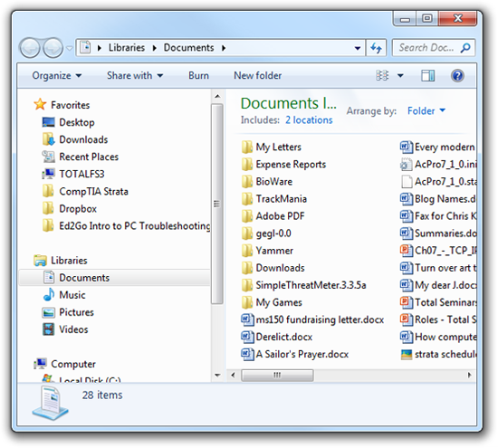Toggle the preview pane icon
Image resolution: width=498 pixels, height=448 pixels.
point(427,75)
